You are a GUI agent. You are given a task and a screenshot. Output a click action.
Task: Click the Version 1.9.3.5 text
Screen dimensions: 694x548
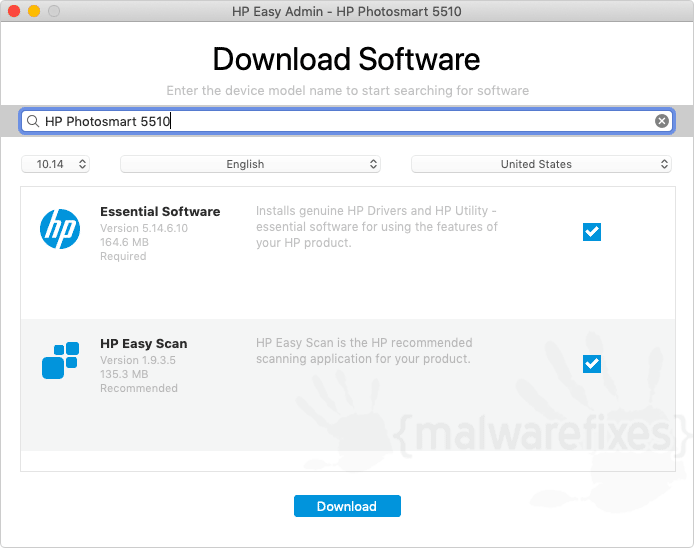[x=138, y=360]
